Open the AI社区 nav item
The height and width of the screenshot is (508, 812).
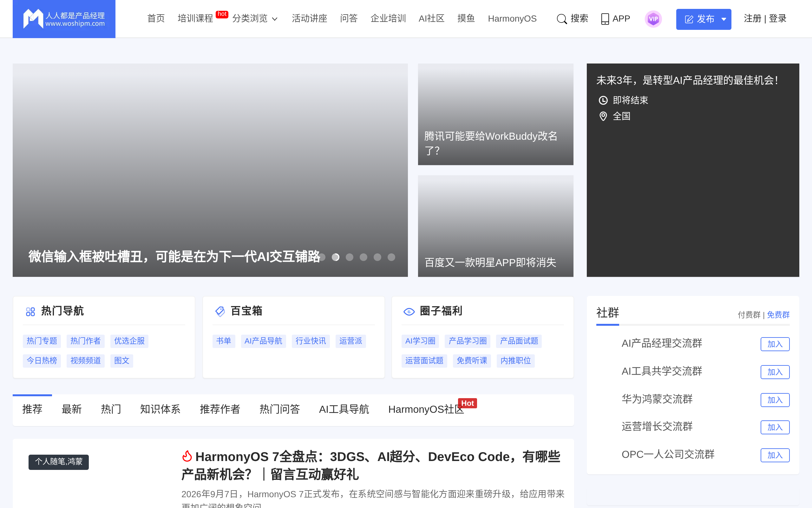(431, 18)
